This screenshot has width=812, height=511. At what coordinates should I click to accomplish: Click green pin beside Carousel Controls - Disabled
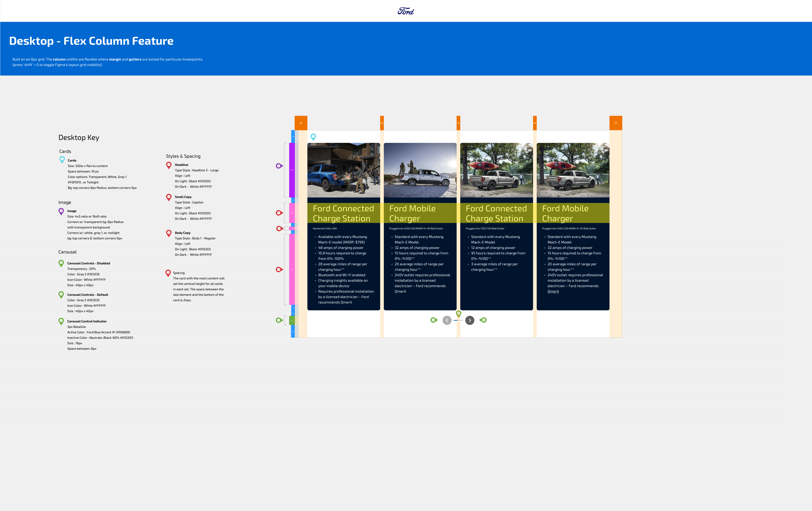pos(61,263)
